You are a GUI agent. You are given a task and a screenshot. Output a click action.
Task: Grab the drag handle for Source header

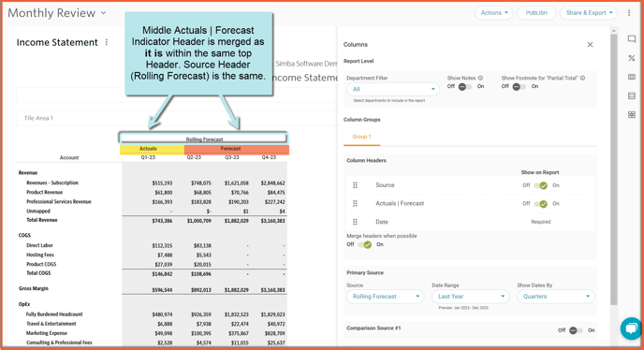356,185
